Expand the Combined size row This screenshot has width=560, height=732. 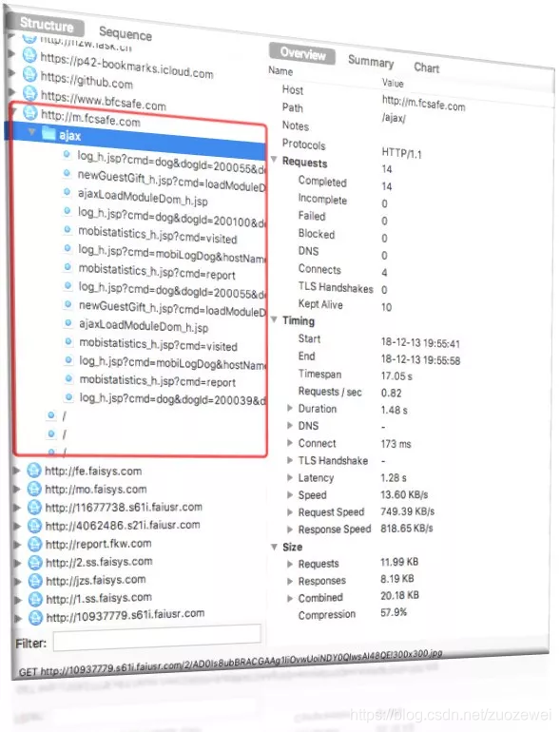coord(290,598)
